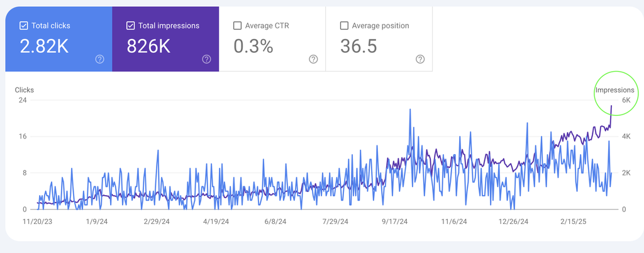Open help icon on Average position card
This screenshot has height=253, width=644.
[420, 59]
